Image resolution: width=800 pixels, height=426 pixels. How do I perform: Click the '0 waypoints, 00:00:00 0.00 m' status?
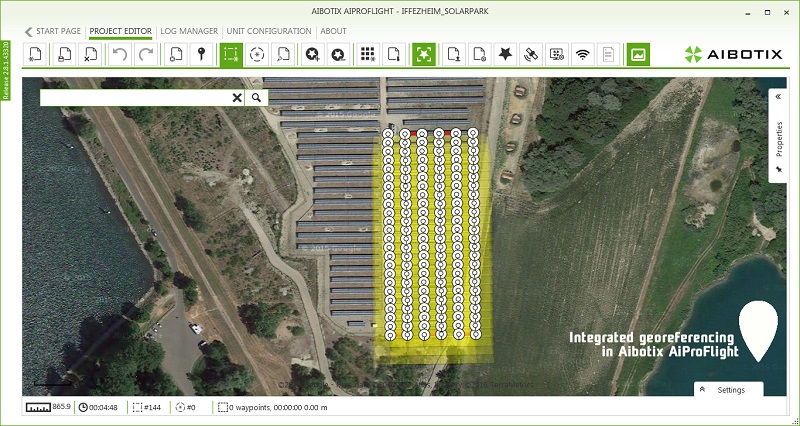click(273, 408)
